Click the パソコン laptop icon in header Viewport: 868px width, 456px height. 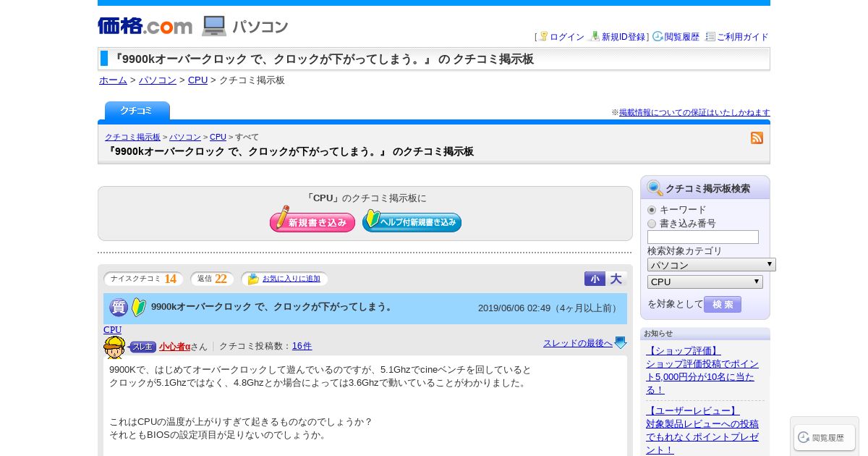point(214,26)
